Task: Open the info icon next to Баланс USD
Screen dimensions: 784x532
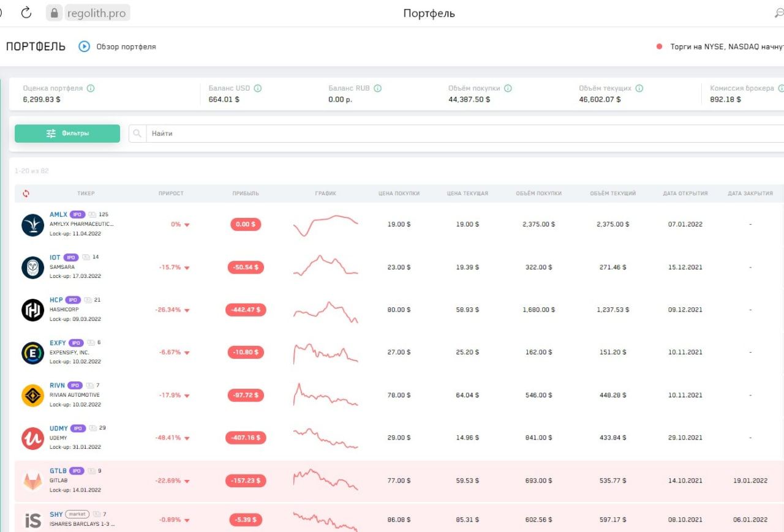Action: click(x=257, y=88)
